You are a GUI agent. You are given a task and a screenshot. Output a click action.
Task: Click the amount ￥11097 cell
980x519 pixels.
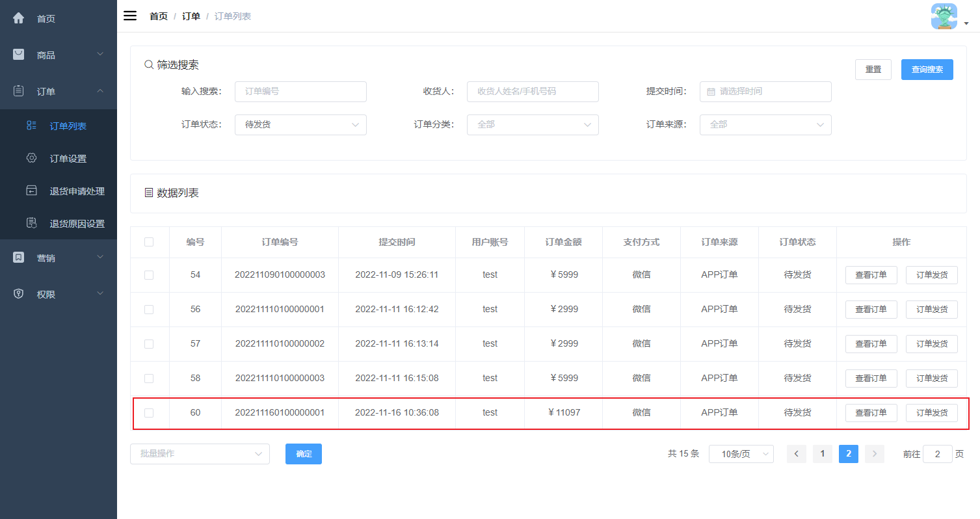click(563, 413)
